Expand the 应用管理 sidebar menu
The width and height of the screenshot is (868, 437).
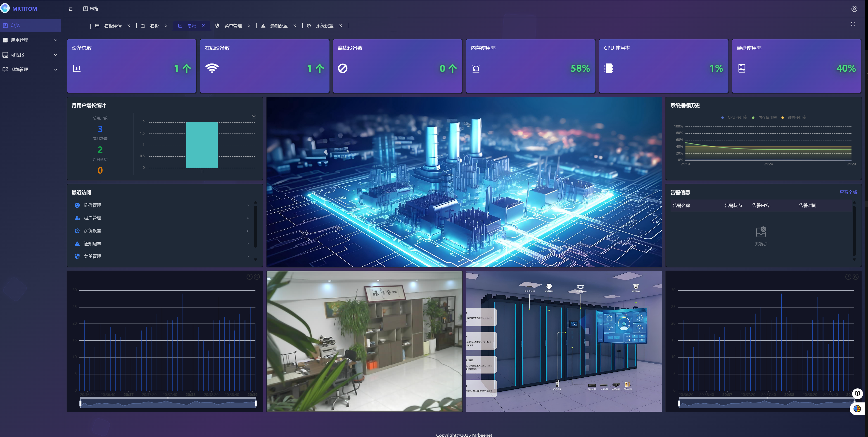pos(30,40)
